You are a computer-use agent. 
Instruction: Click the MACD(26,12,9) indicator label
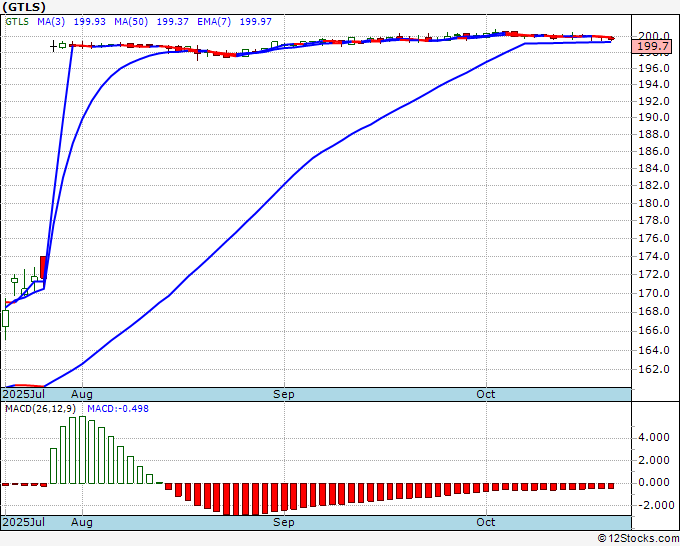[40, 409]
